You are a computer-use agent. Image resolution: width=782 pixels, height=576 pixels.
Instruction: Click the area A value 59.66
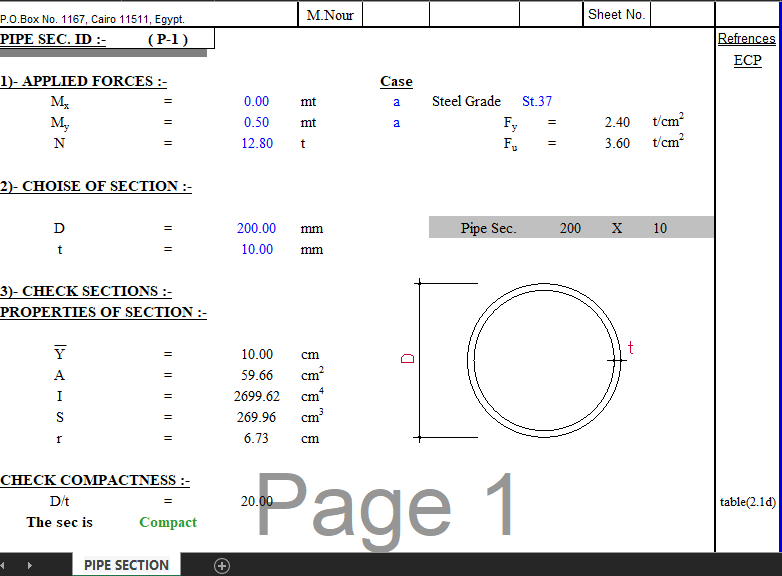tap(257, 375)
